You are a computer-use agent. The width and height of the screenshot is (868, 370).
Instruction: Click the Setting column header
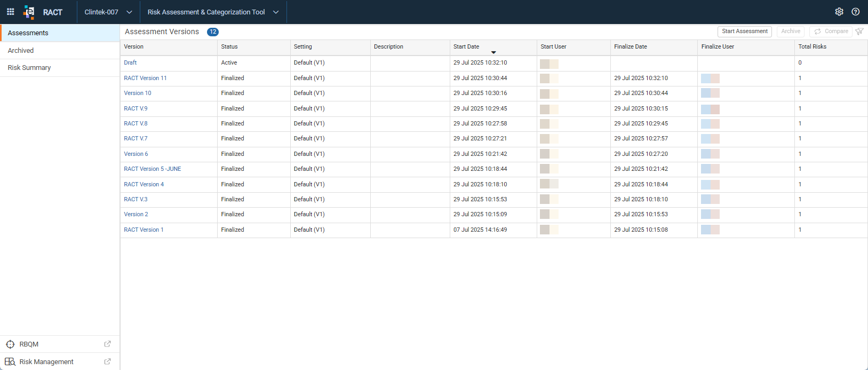tap(330, 47)
